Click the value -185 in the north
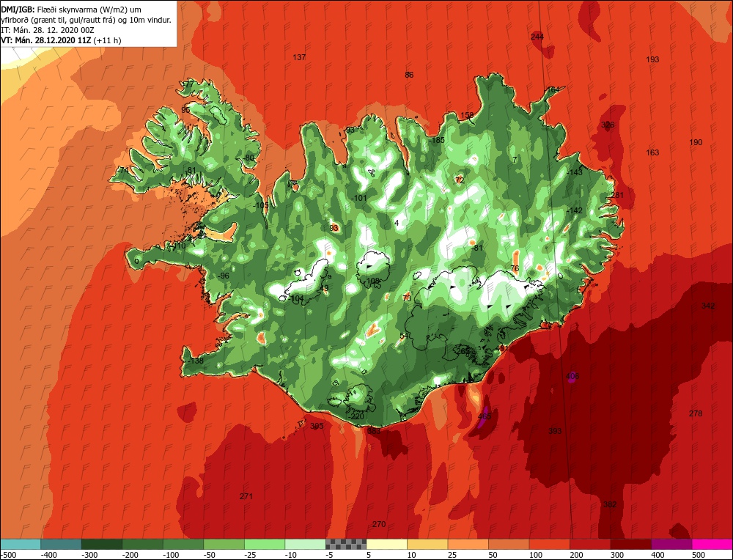The image size is (733, 560). click(x=437, y=140)
